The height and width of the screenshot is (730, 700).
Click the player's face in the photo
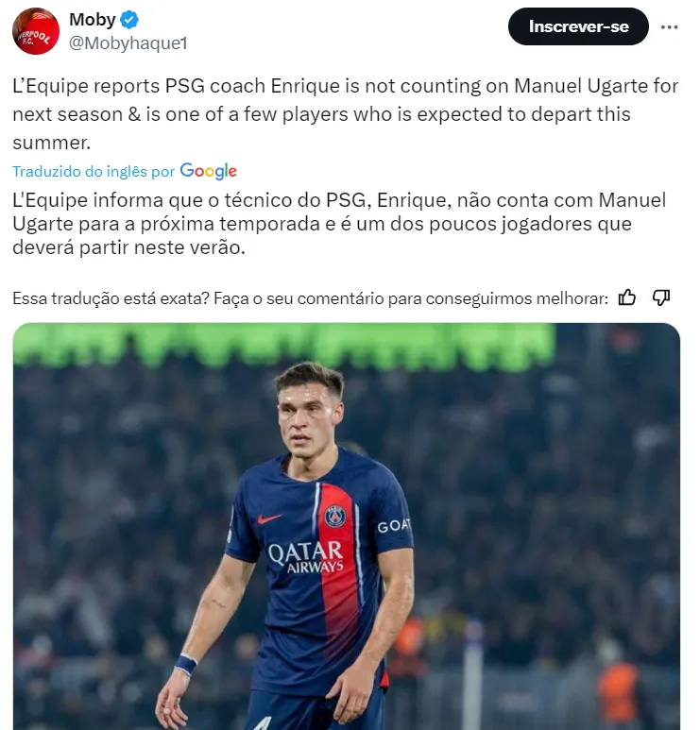308,420
